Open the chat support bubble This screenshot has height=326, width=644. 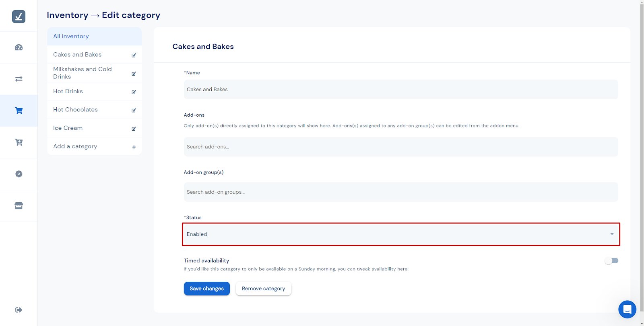pos(627,309)
